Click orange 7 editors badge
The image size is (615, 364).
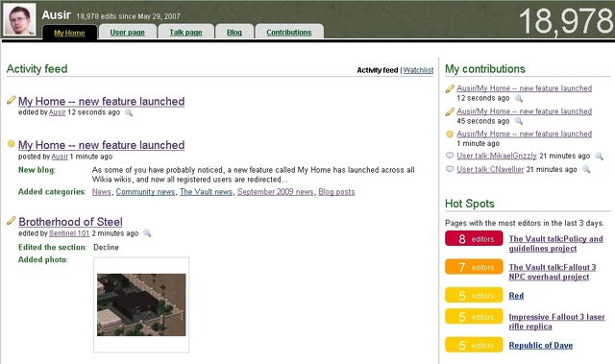474,267
